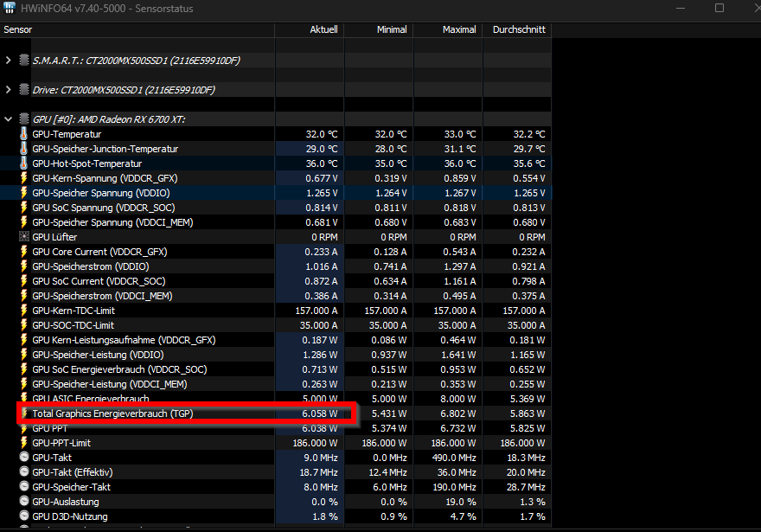Click the chip icon next to S.M.A.R.T. entry
The image size is (761, 532).
point(24,61)
